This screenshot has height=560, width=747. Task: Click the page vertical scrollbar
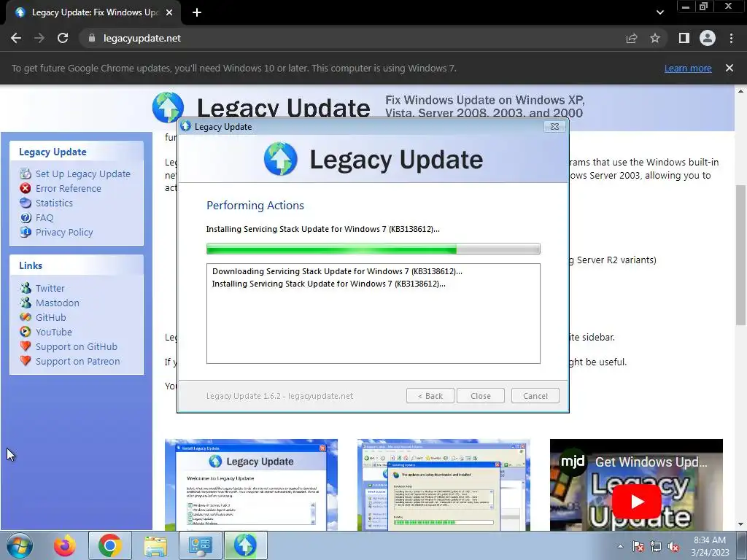click(740, 255)
